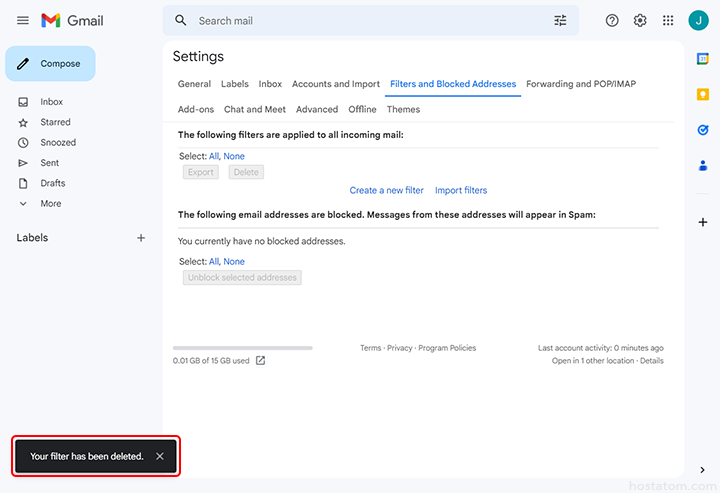Image resolution: width=720 pixels, height=493 pixels.
Task: Click the search options filter icon
Action: pyautogui.click(x=560, y=21)
